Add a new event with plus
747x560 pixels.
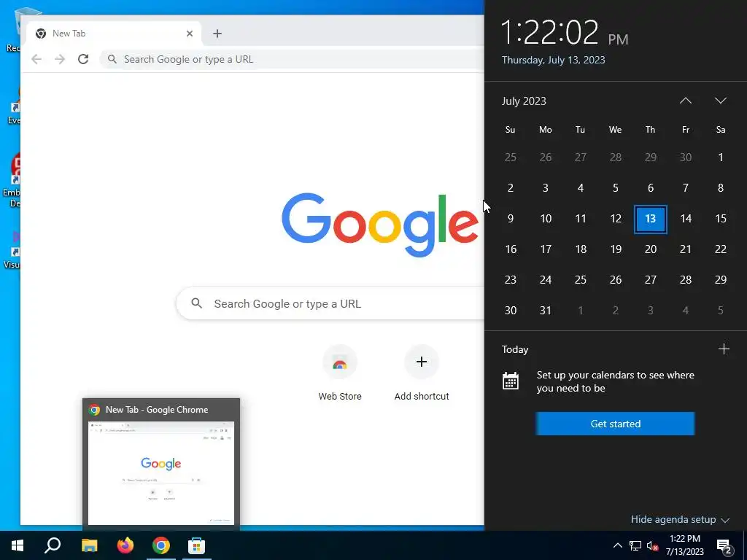[724, 349]
